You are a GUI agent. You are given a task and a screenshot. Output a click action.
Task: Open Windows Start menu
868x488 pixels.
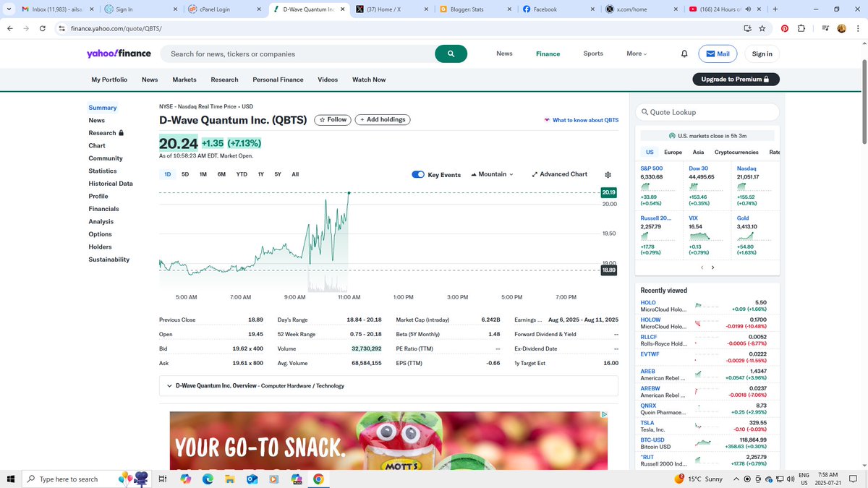pyautogui.click(x=10, y=479)
